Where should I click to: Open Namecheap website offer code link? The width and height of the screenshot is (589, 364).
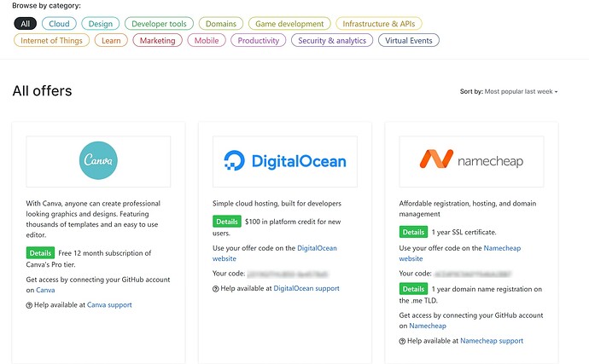coord(460,253)
